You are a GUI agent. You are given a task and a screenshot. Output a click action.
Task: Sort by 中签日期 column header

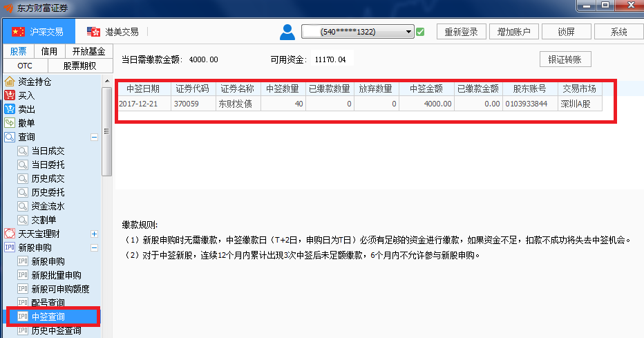coord(143,88)
